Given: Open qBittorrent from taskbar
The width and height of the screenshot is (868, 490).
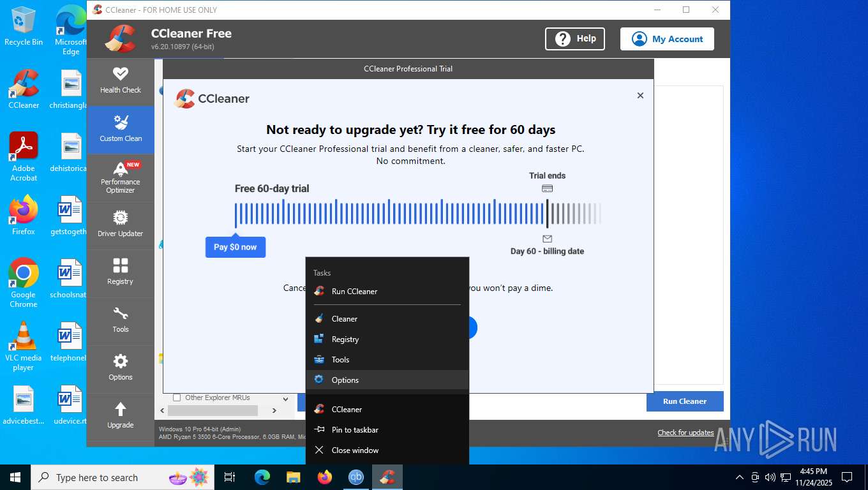Looking at the screenshot, I should 355,477.
